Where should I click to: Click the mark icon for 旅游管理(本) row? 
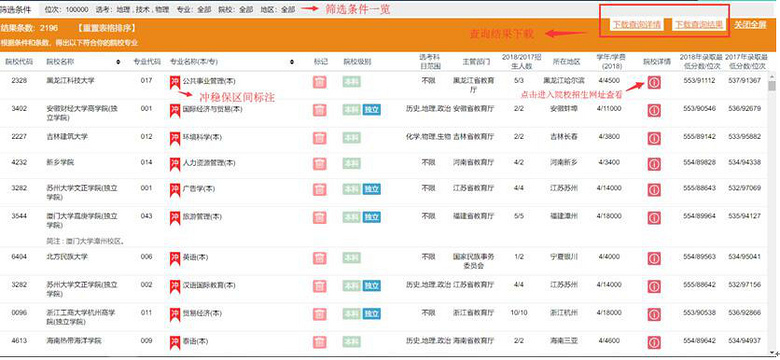[320, 217]
